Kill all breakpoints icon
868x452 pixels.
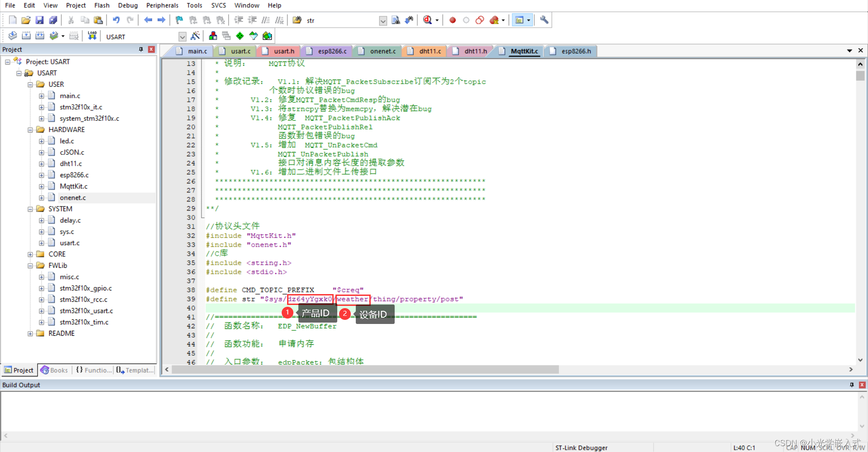point(494,20)
